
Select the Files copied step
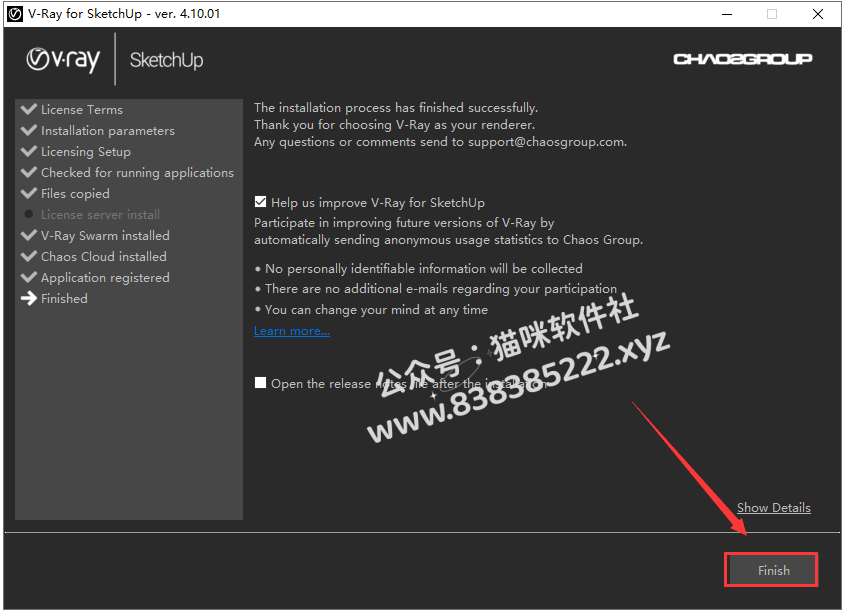[x=75, y=194]
